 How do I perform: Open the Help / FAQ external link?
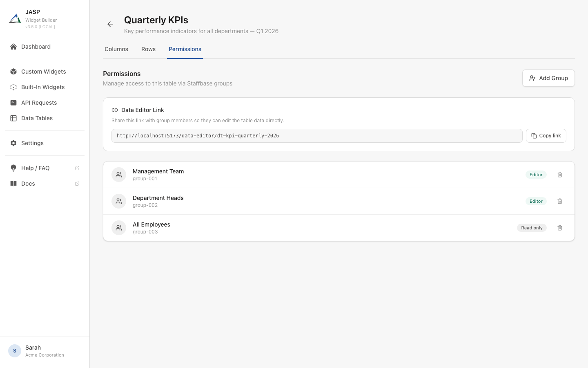[36, 168]
